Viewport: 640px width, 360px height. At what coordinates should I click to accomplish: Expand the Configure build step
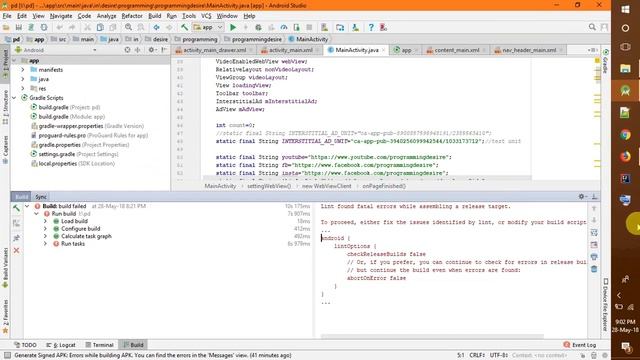pos(45,229)
